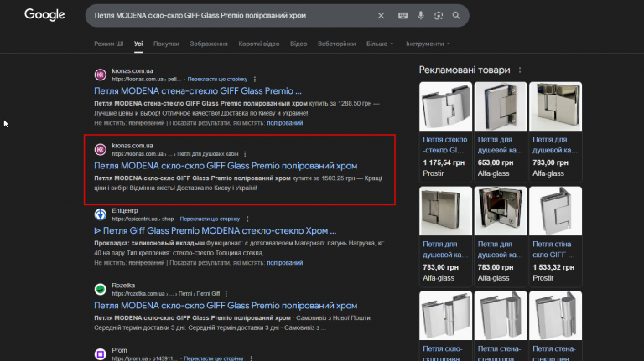
Task: Click Петля стіна-скло GIFF product title
Action: [553, 250]
